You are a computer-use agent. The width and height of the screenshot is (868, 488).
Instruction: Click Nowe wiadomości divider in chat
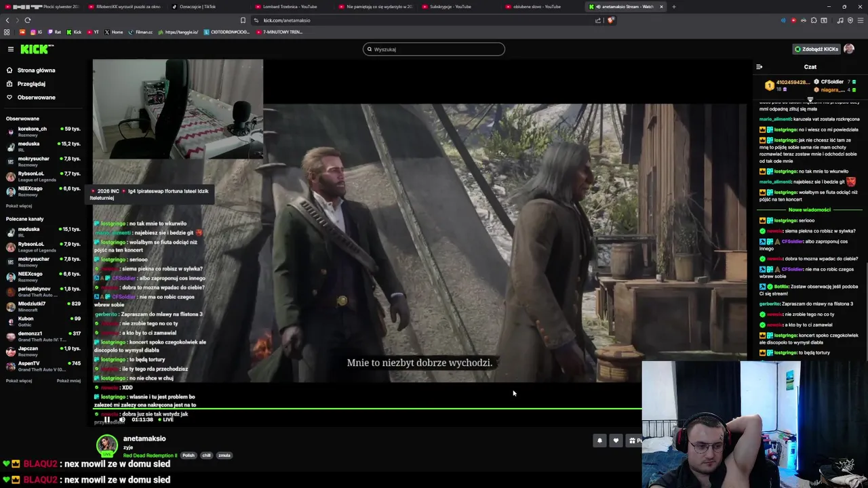810,210
